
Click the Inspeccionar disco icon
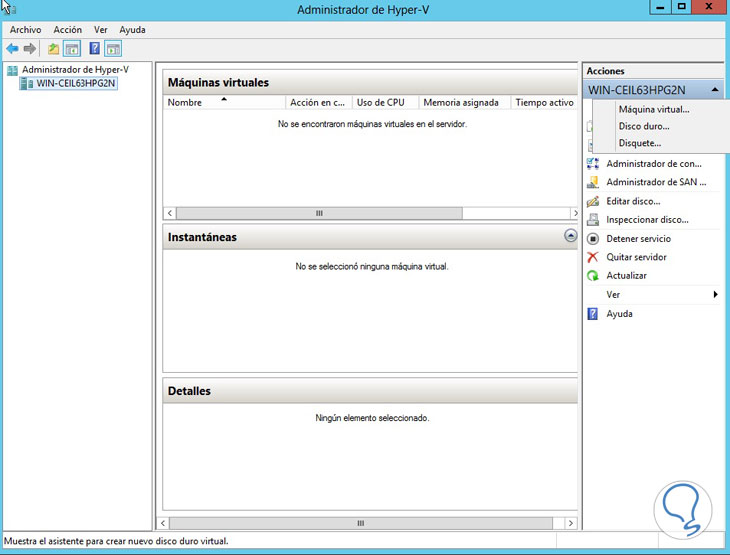593,220
